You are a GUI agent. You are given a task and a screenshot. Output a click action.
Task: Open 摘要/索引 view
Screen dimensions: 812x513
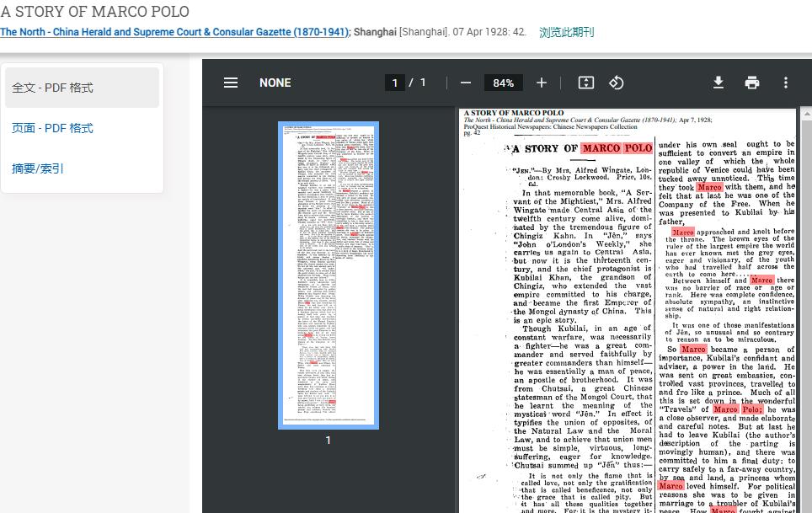[x=38, y=168]
